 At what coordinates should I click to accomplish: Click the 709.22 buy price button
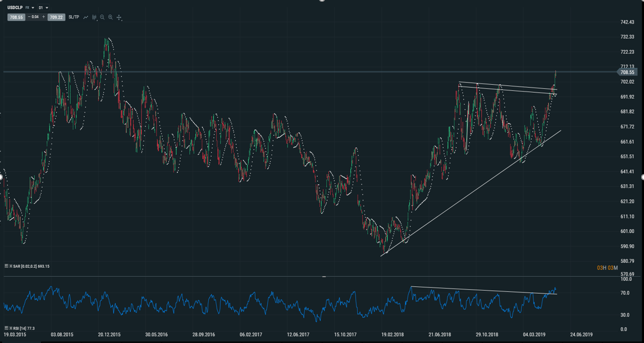(x=56, y=17)
